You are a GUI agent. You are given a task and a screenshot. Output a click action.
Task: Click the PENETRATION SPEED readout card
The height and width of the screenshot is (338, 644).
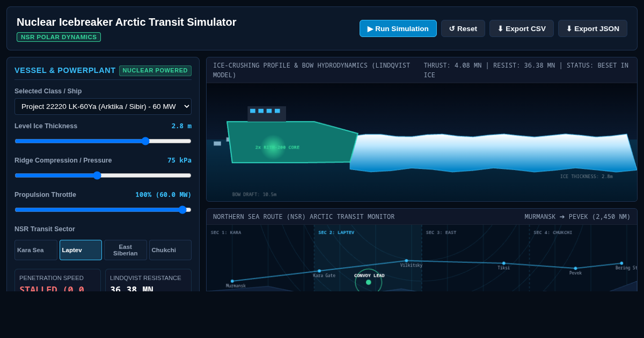pyautogui.click(x=57, y=280)
